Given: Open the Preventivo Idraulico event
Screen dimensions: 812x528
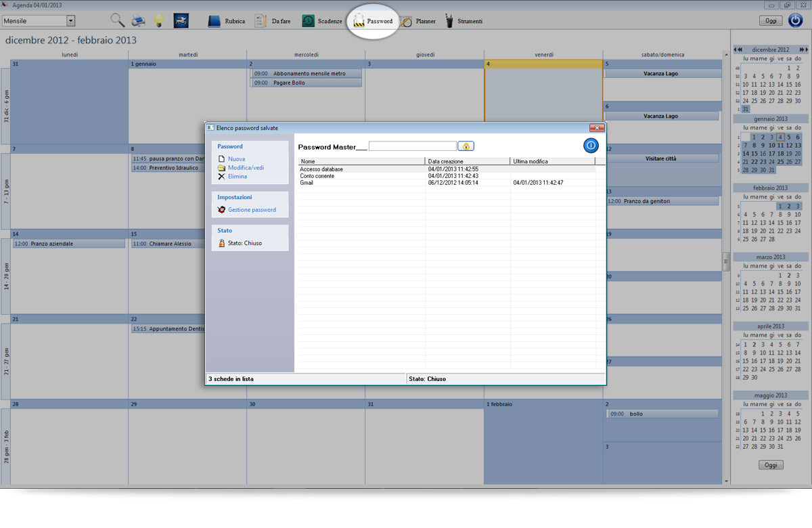Looking at the screenshot, I should (168, 167).
